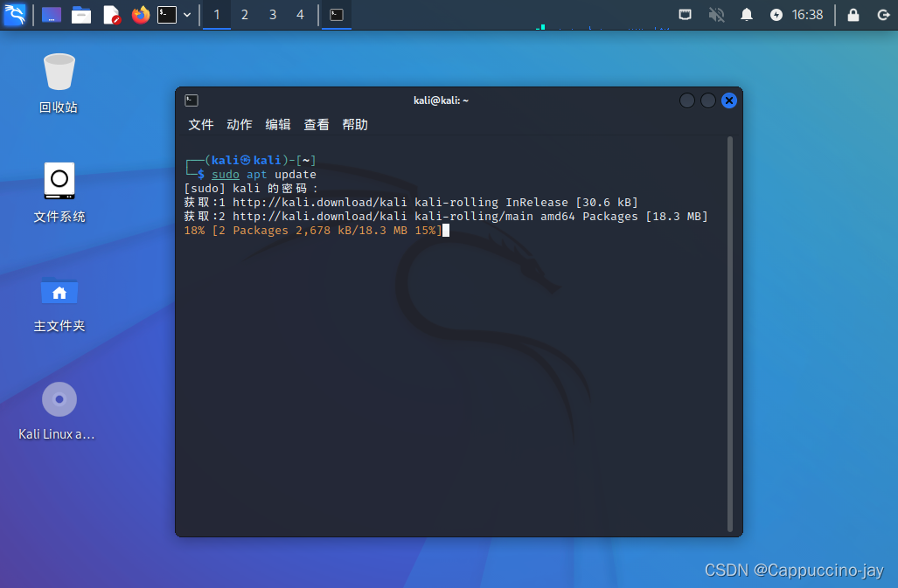Viewport: 898px width, 588px height.
Task: Open terminal emulator launcher in panel
Action: point(167,14)
